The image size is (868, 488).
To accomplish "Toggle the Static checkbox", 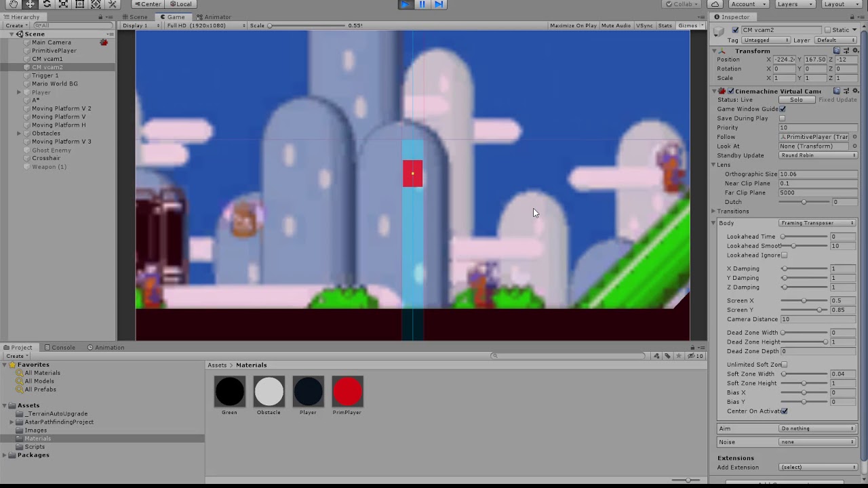I will pos(827,30).
